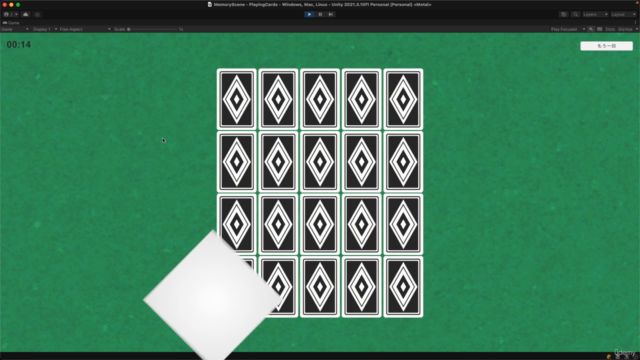Open the Display 1 dropdown
This screenshot has width=640, height=360.
click(44, 29)
